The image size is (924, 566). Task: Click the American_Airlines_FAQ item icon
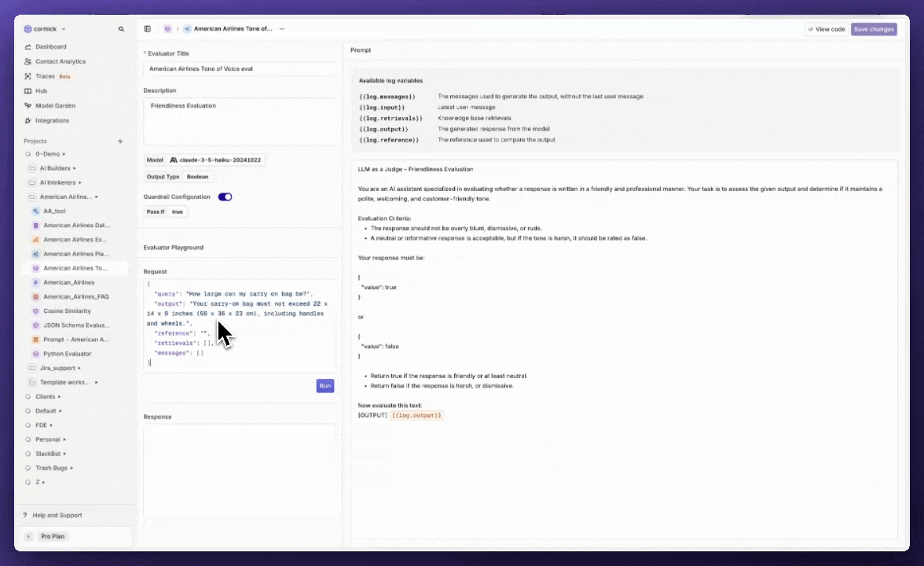point(36,296)
